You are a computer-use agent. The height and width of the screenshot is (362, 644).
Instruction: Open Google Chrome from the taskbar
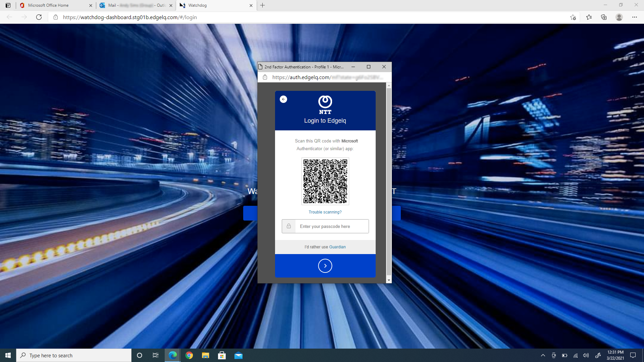pos(189,355)
